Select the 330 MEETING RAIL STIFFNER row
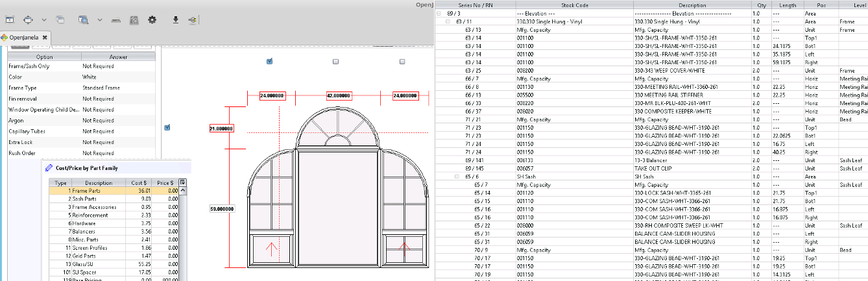This screenshot has height=281, width=868. click(651, 95)
